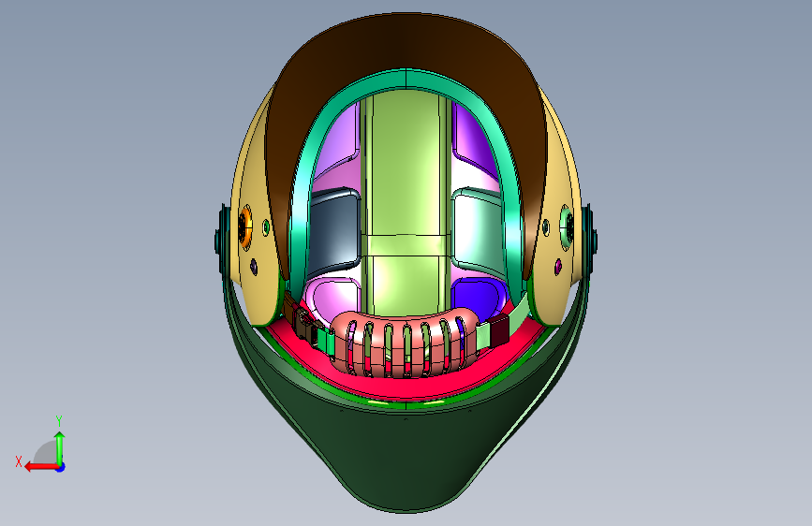812x526 pixels.
Task: Click the green Y axis arrow of the triad
Action: (x=60, y=447)
